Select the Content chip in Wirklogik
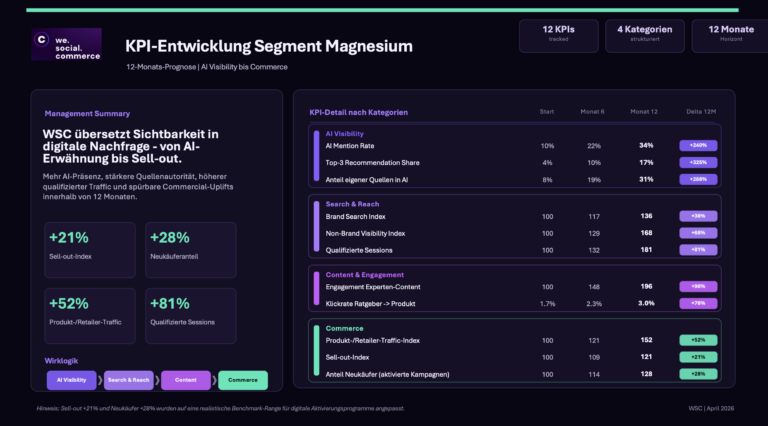The width and height of the screenshot is (768, 426). 186,380
